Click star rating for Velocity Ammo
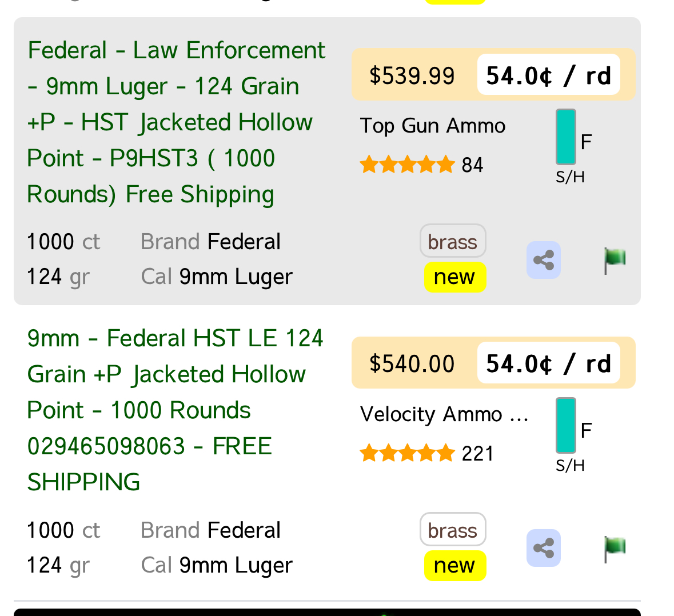 [407, 453]
